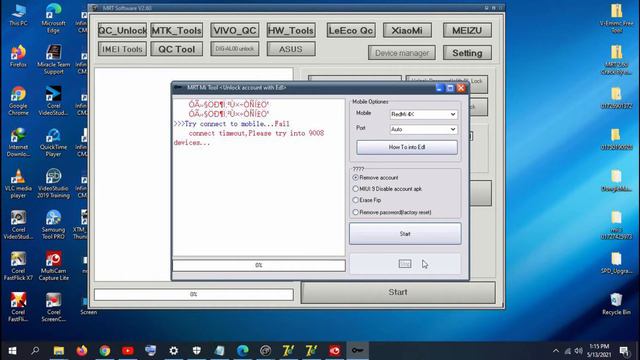Click Device manager button
The height and width of the screenshot is (360, 640).
(402, 53)
